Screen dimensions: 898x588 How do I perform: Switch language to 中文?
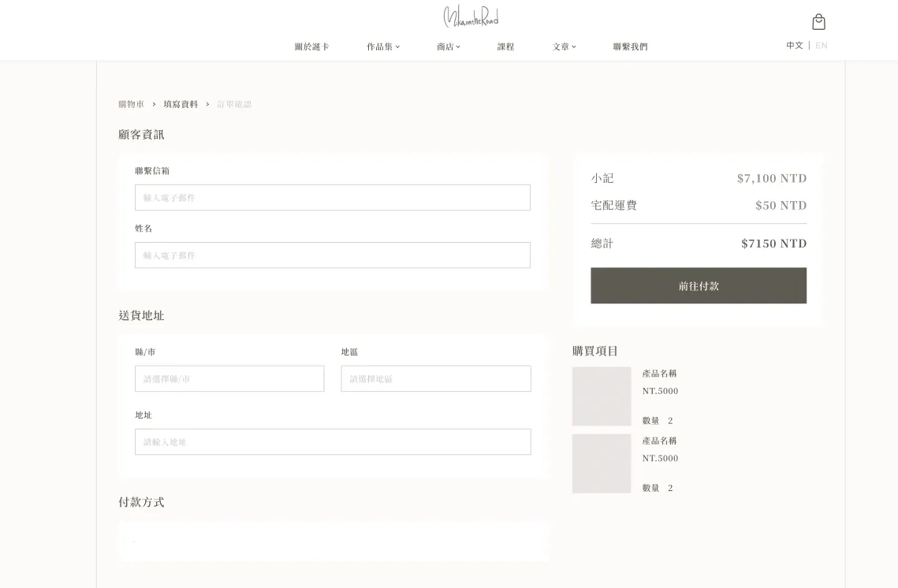click(795, 45)
